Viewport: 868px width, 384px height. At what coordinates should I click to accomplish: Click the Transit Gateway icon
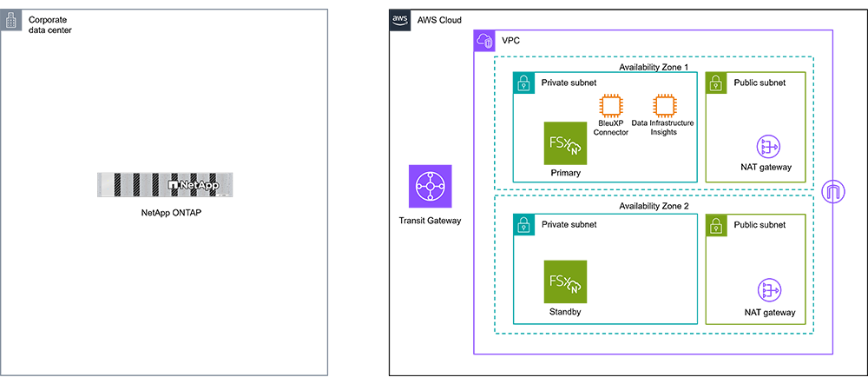coord(431,186)
